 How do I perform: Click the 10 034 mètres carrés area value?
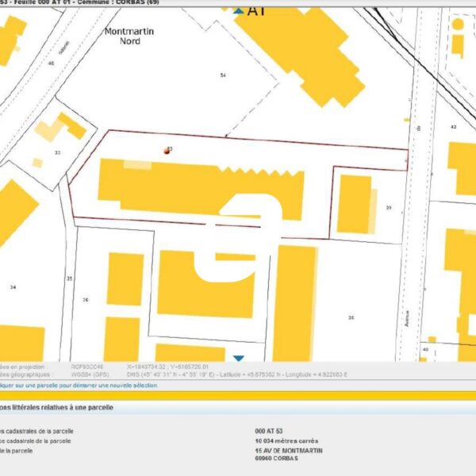pyautogui.click(x=286, y=440)
